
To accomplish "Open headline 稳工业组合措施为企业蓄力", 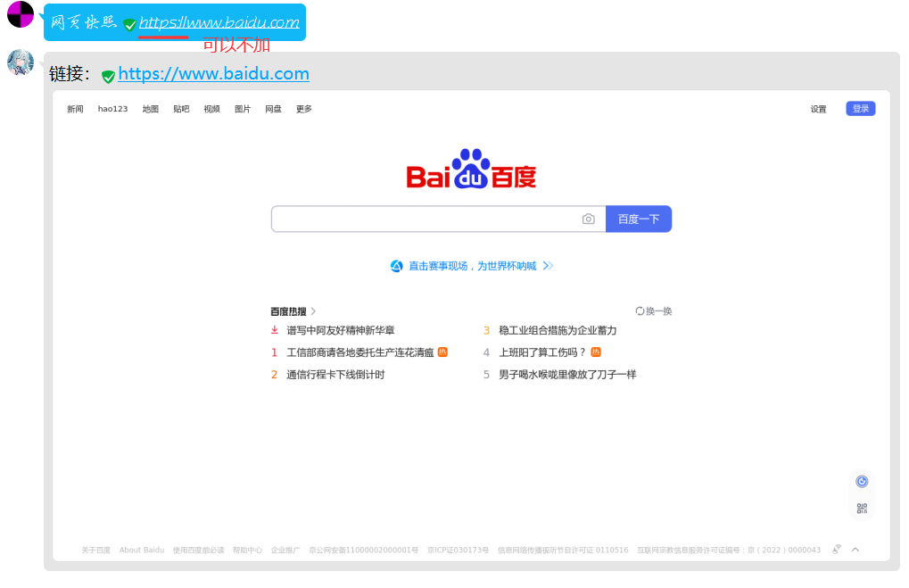I will point(558,330).
